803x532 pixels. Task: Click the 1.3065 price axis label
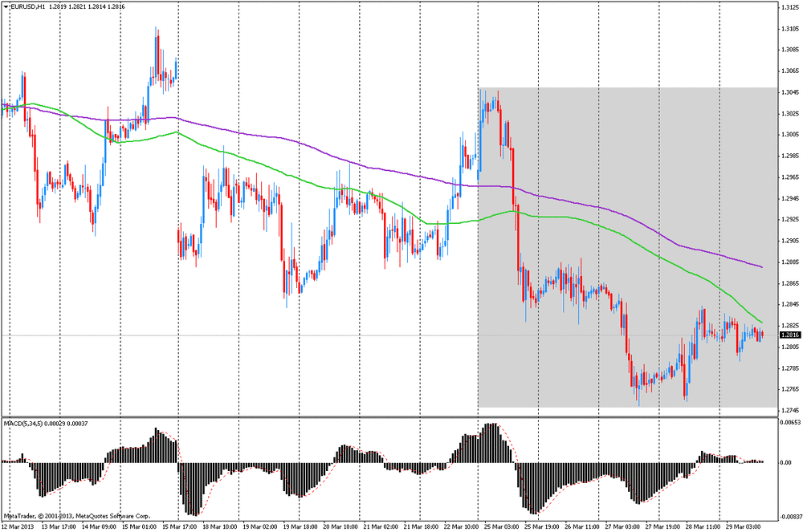point(791,71)
